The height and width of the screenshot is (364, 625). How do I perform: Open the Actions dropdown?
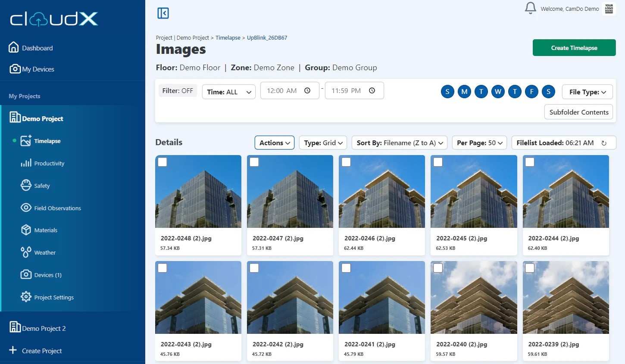click(274, 143)
